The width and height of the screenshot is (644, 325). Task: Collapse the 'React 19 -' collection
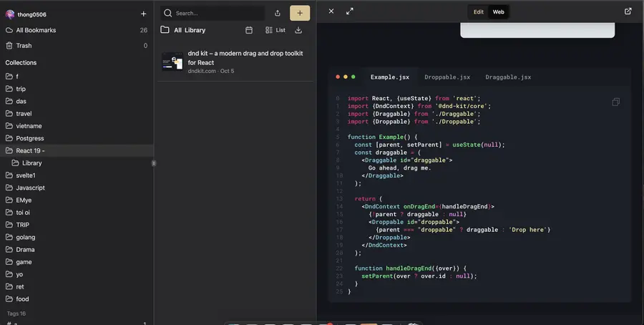(x=9, y=150)
